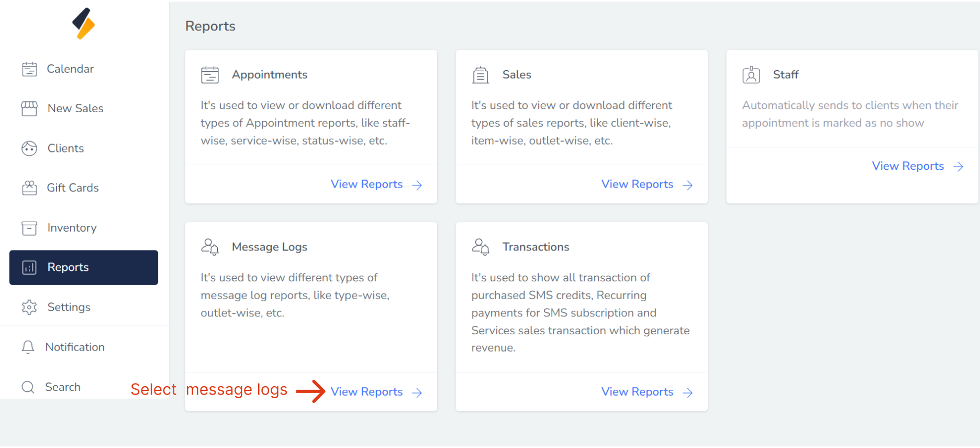Click the Sales card clipboard icon
The height and width of the screenshot is (448, 980).
[x=480, y=75]
